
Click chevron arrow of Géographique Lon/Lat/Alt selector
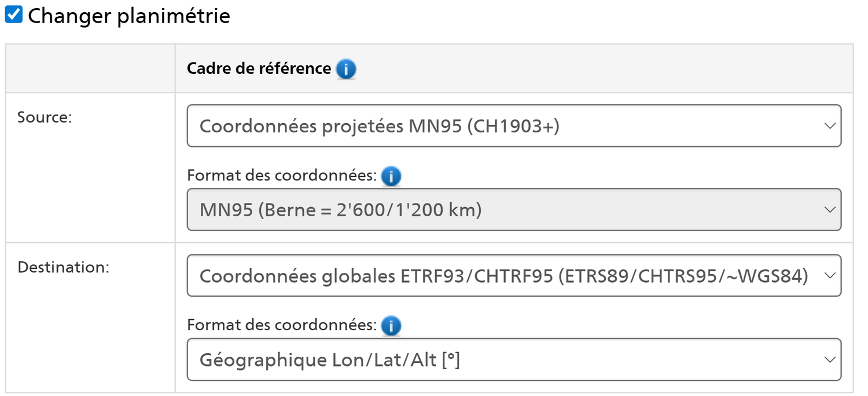(x=830, y=360)
